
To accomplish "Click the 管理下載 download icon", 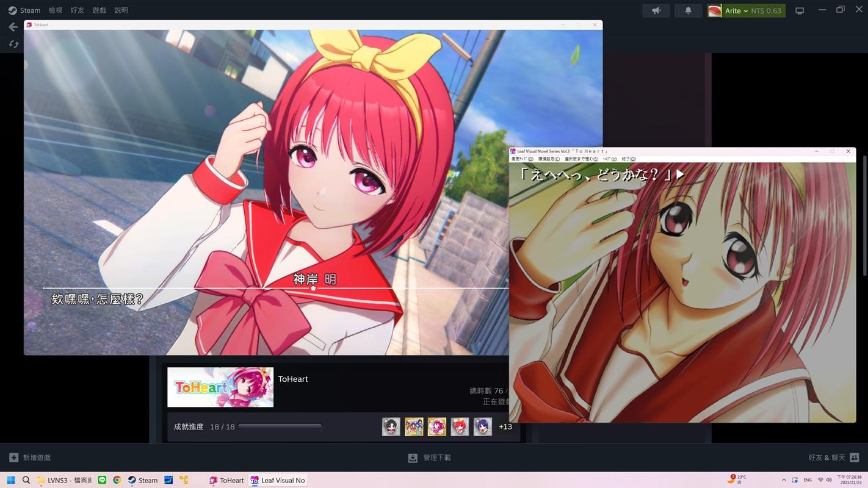I will (x=413, y=457).
